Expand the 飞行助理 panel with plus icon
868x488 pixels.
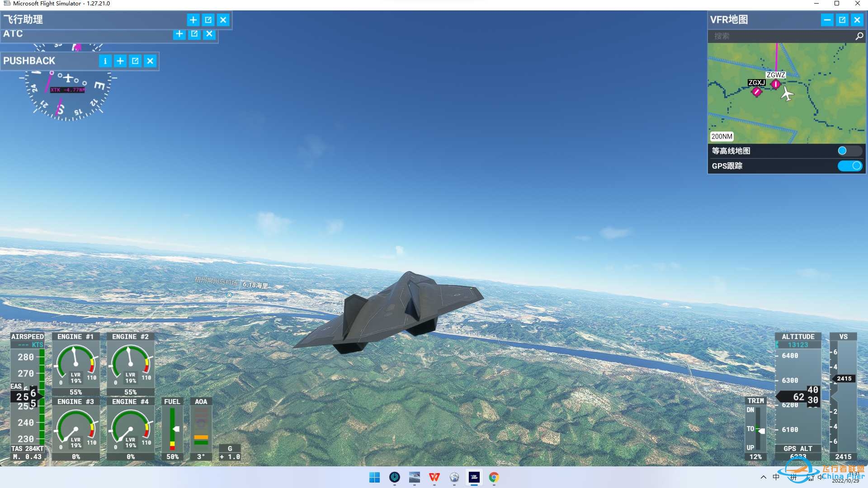click(193, 20)
